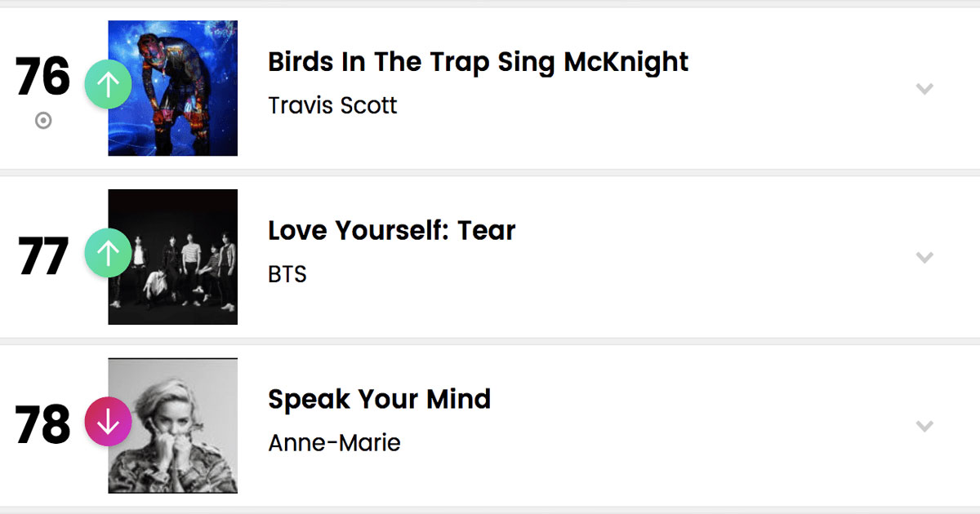Open the Travis Scott artist link

point(332,105)
